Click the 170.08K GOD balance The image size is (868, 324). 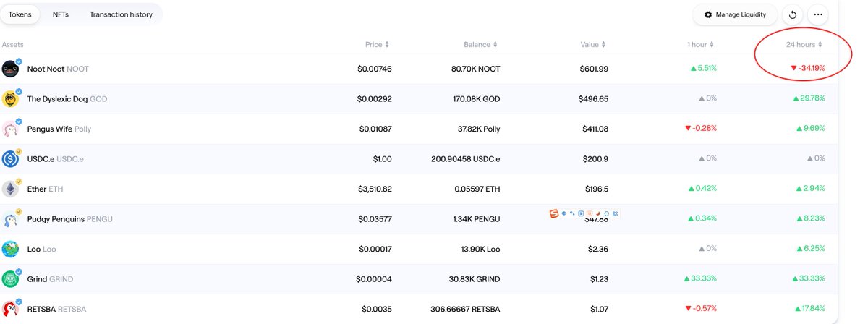pos(475,99)
